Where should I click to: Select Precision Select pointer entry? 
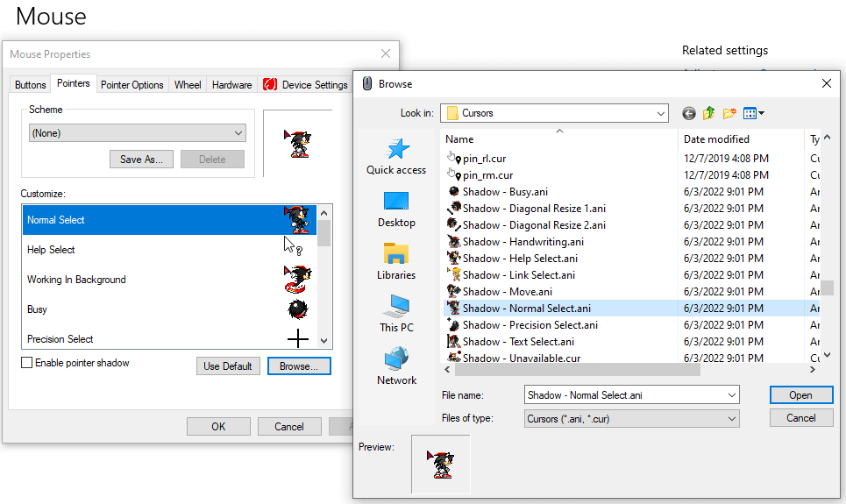pos(169,339)
